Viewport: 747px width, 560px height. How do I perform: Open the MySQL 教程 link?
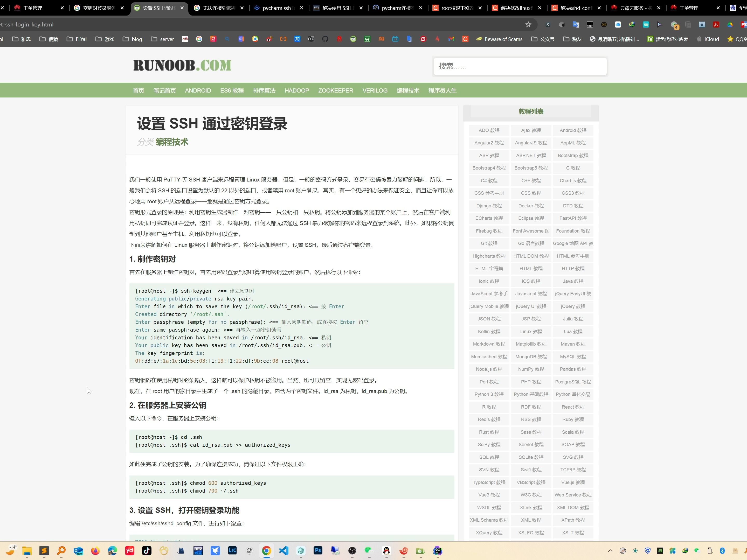pyautogui.click(x=573, y=356)
